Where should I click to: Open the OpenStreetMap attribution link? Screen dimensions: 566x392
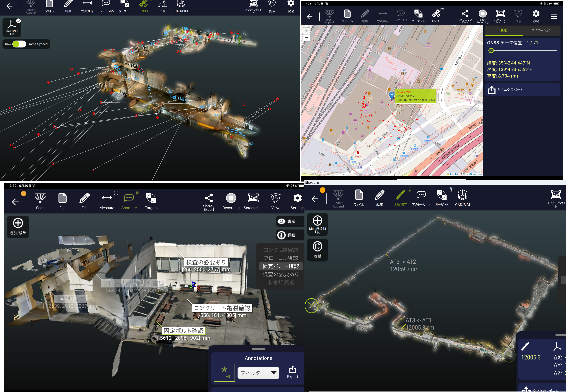click(472, 174)
